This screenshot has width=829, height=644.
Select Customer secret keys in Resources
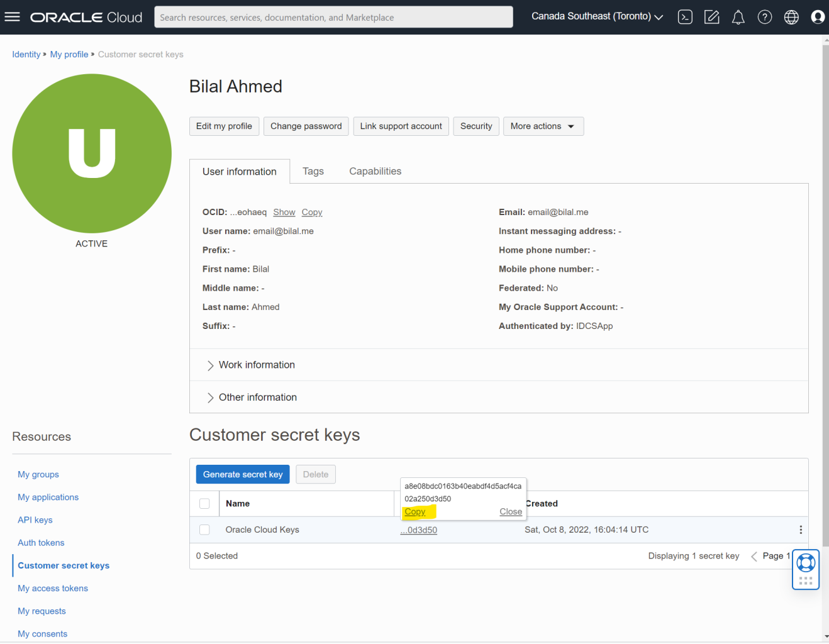pyautogui.click(x=64, y=566)
